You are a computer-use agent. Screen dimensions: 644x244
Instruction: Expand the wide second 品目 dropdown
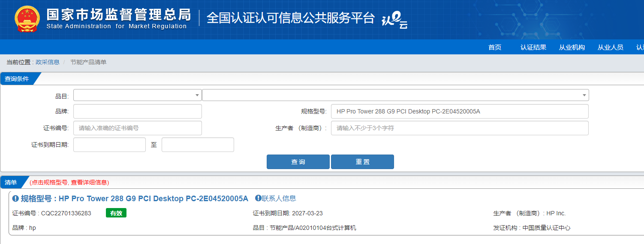point(395,95)
